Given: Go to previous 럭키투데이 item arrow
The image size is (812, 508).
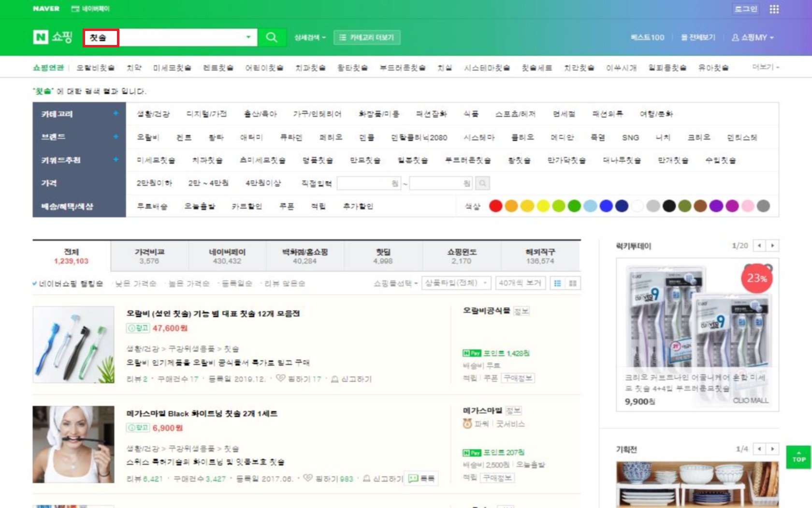Looking at the screenshot, I should 759,246.
